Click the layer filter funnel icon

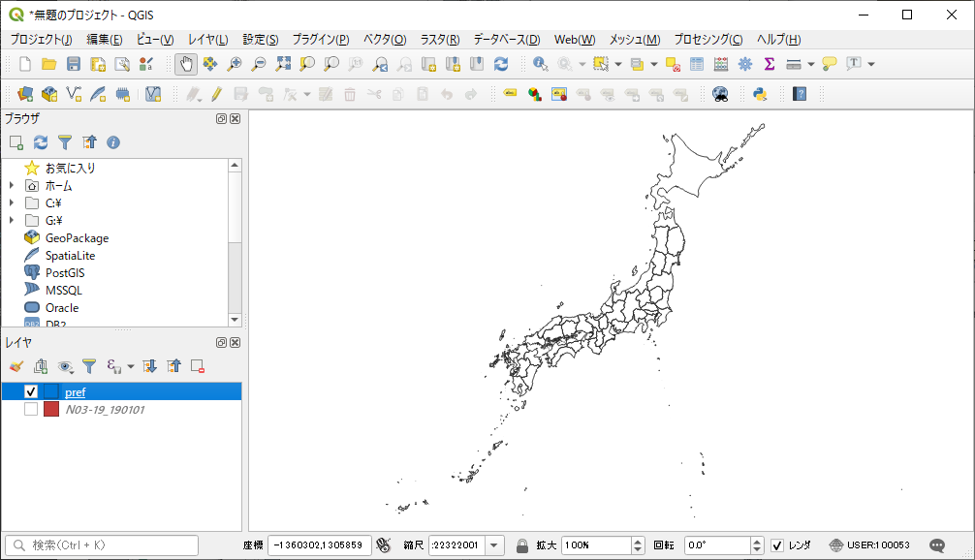89,366
